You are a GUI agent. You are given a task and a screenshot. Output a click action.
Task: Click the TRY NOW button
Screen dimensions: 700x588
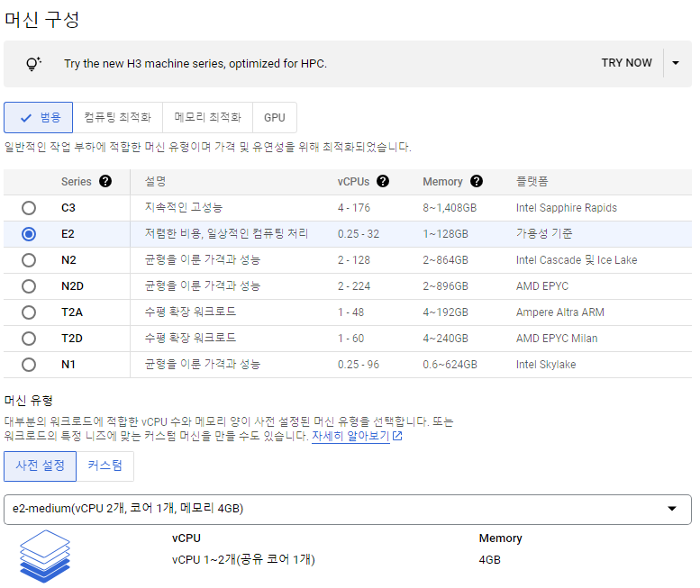pyautogui.click(x=626, y=63)
